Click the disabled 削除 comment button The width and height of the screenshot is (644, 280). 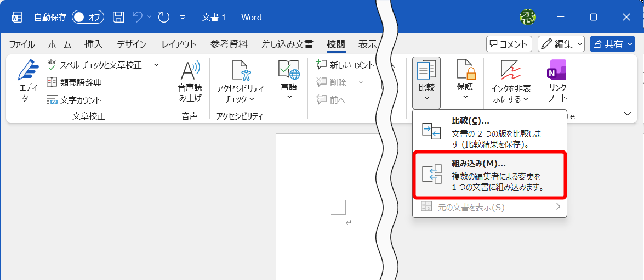pyautogui.click(x=332, y=82)
